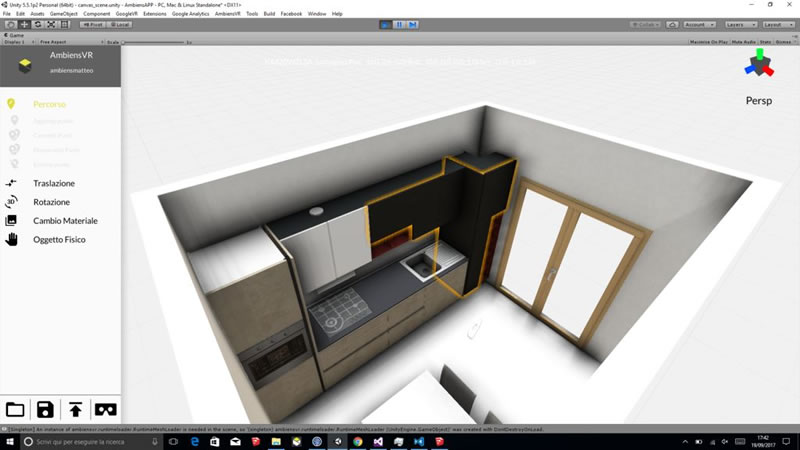Click the Persp projection label
The width and height of the screenshot is (800, 450).
pos(758,101)
